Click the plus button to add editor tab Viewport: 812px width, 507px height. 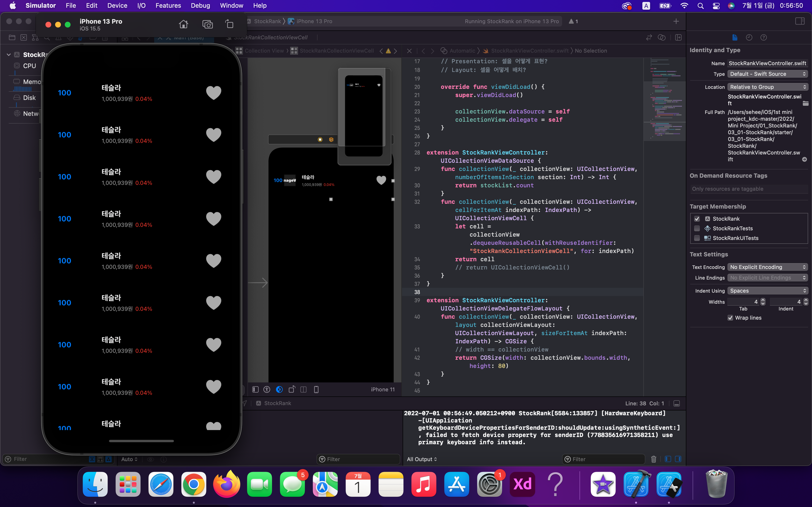(x=676, y=21)
